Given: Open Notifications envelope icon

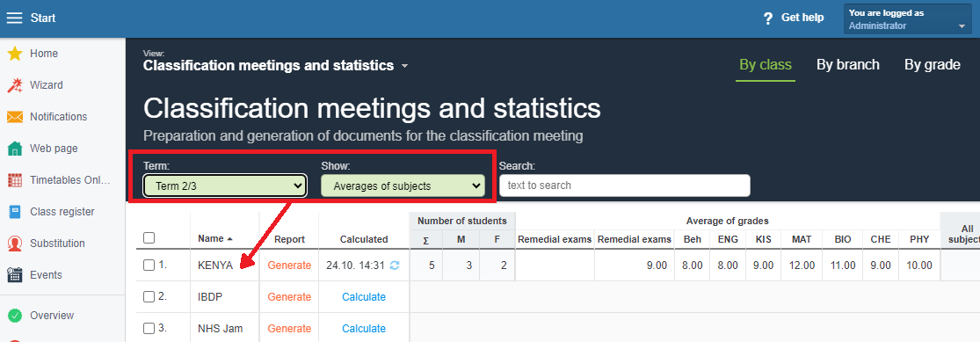Looking at the screenshot, I should tap(14, 117).
